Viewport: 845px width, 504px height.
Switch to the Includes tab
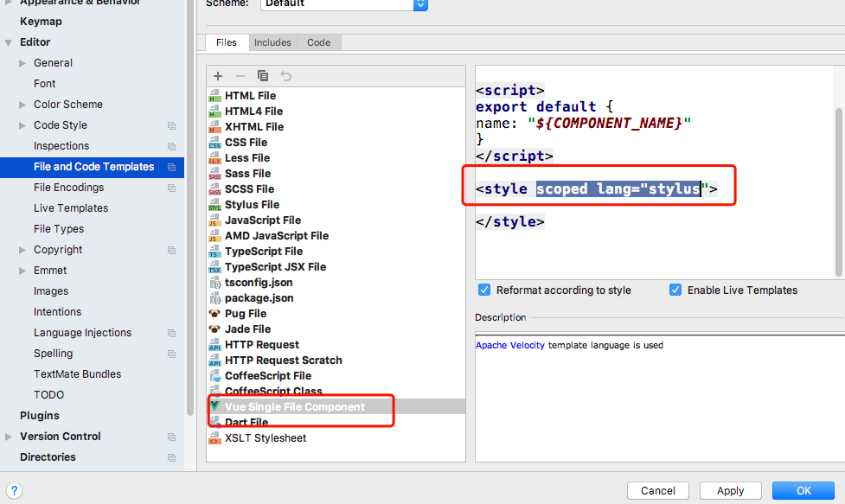[272, 42]
